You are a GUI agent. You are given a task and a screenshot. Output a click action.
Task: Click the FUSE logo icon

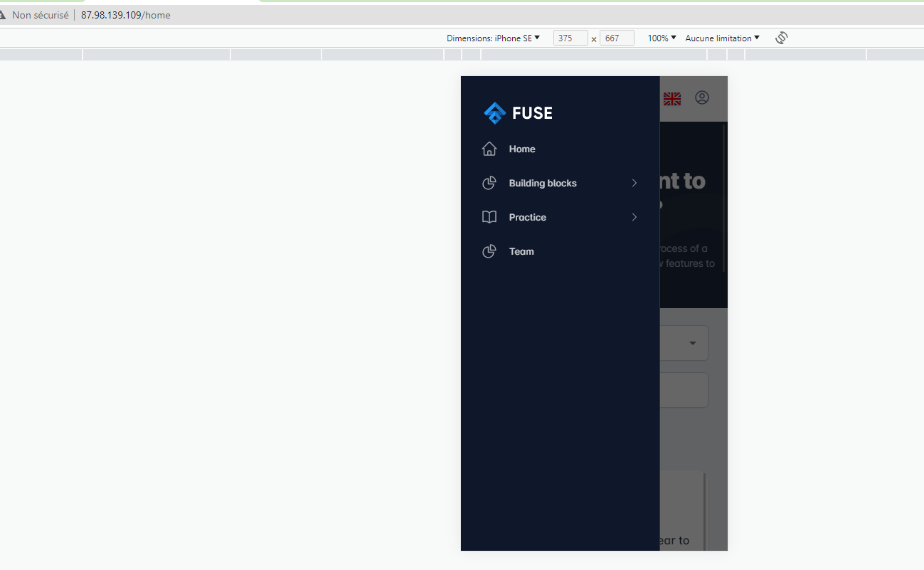(494, 112)
